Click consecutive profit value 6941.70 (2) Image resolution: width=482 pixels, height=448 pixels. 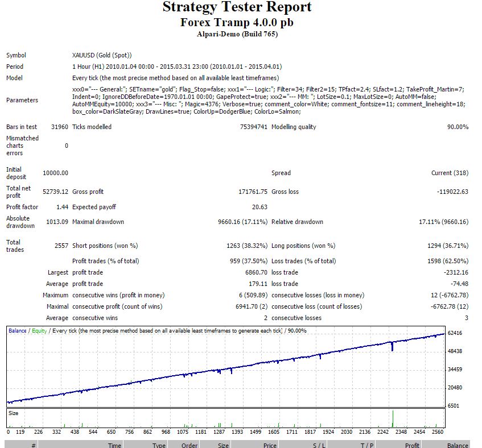click(252, 306)
